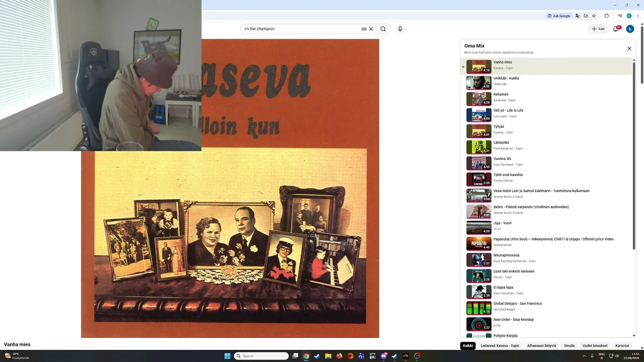Click the Kaseva - Topic channel under Tyhjää
The image size is (644, 362).
pos(503,133)
